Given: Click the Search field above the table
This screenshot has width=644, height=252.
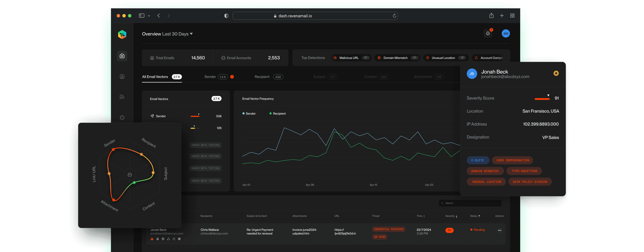Looking at the screenshot, I should pos(470,203).
